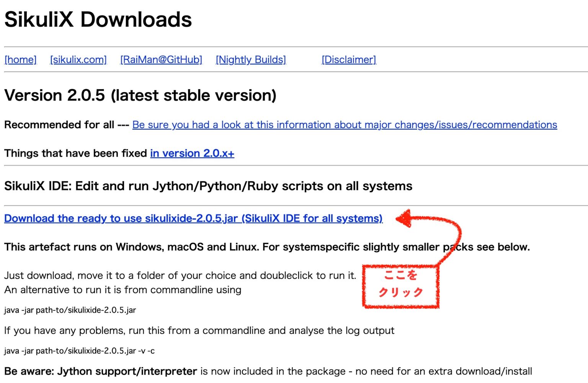588x383 pixels.
Task: Open the 'in version 2.0.x+' fixes link
Action: coord(192,153)
